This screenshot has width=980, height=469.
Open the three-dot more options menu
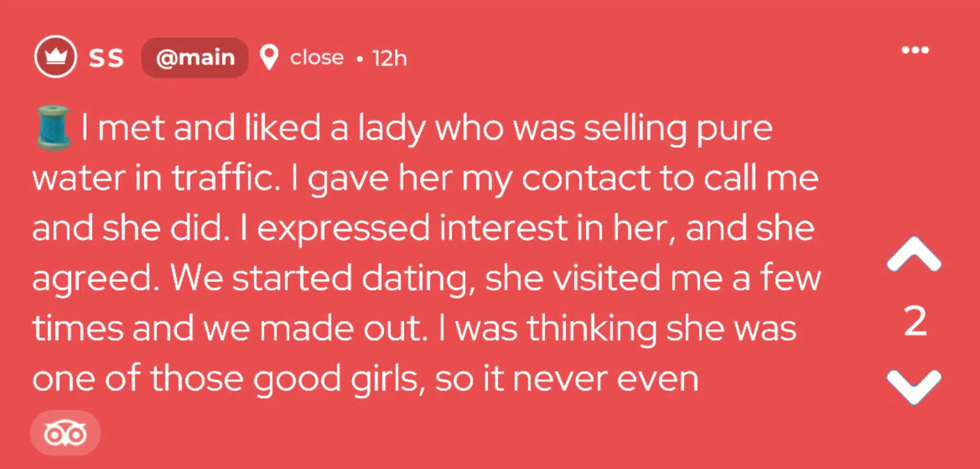point(915,50)
